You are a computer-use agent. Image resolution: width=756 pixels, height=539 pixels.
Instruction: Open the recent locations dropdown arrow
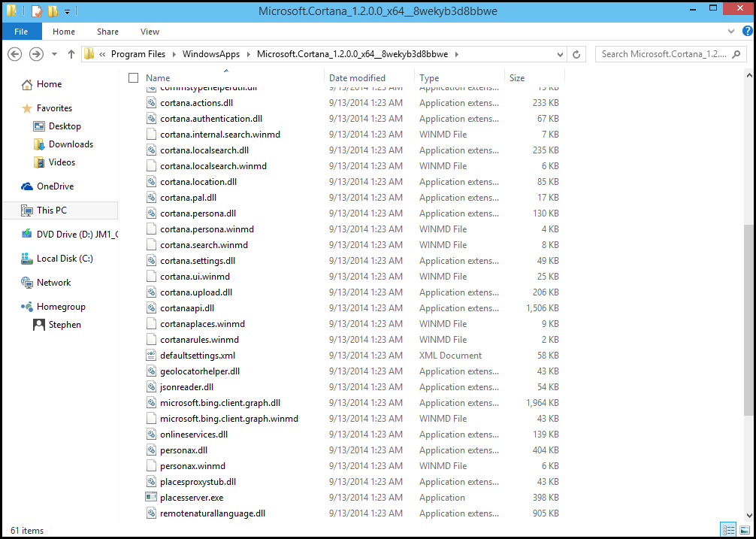pos(54,54)
